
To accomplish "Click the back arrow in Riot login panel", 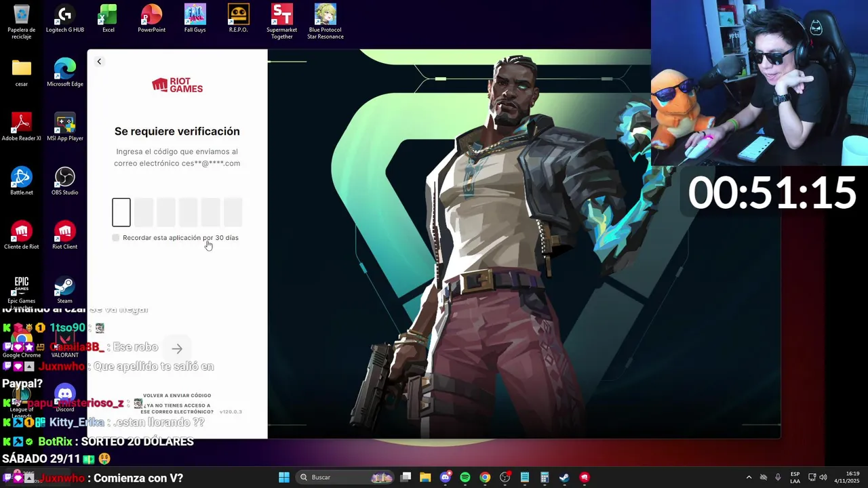I will (x=99, y=62).
